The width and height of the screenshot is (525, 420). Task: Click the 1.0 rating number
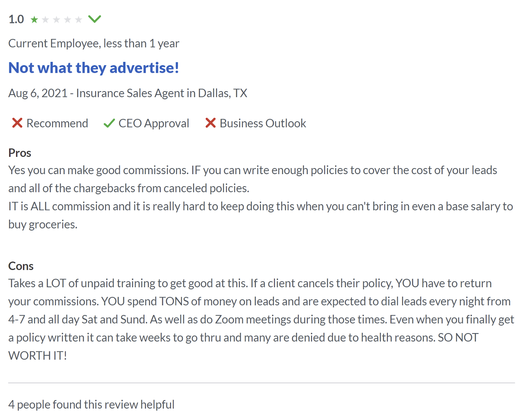[16, 19]
